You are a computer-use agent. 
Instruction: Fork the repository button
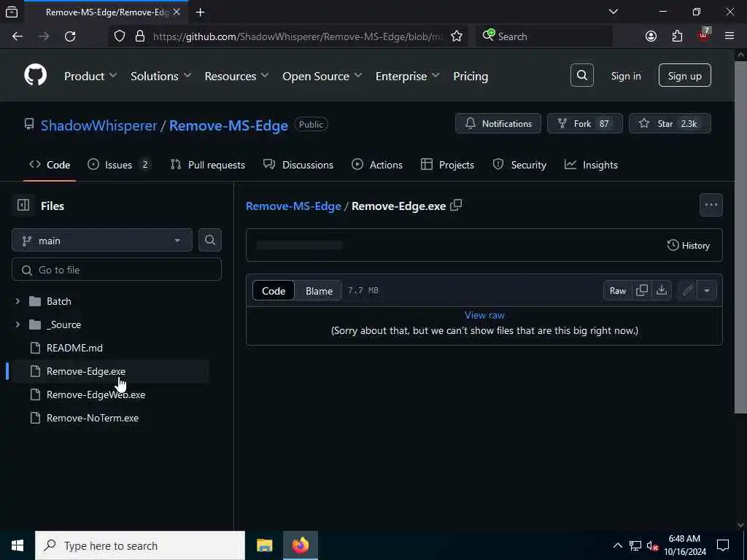[584, 123]
